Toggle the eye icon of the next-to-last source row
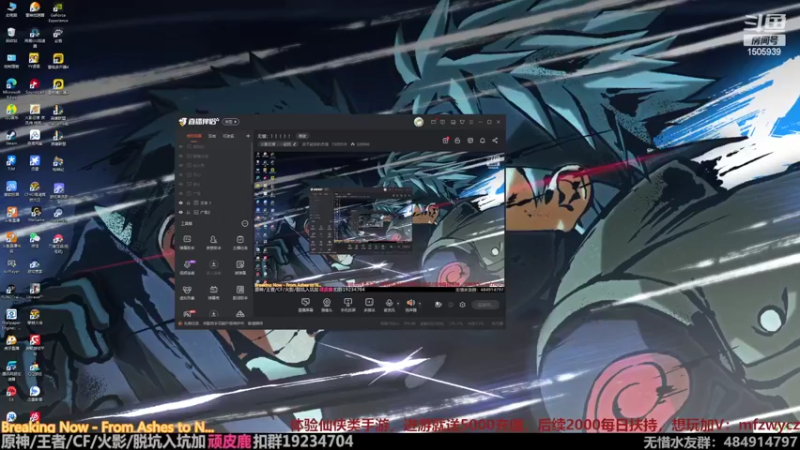Image resolution: width=800 pixels, height=450 pixels. coord(181,203)
